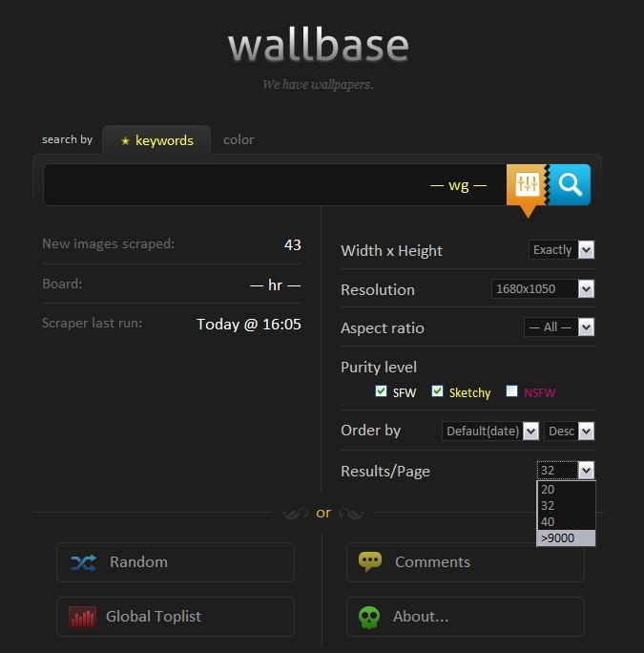Toggle the Sketchy purity checkbox
The height and width of the screenshot is (653, 644).
pyautogui.click(x=437, y=391)
